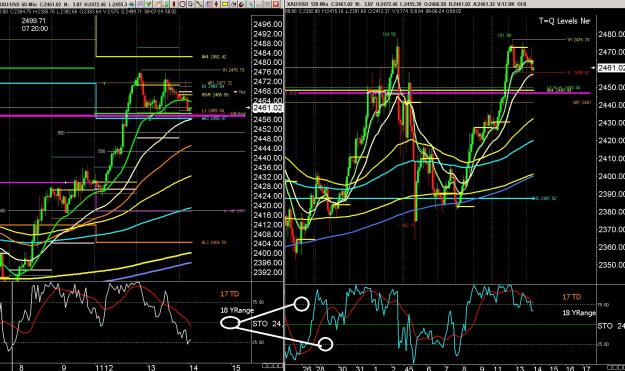Click the red X toolbar icon
Viewport: 625px width, 371px height.
[276, 4]
